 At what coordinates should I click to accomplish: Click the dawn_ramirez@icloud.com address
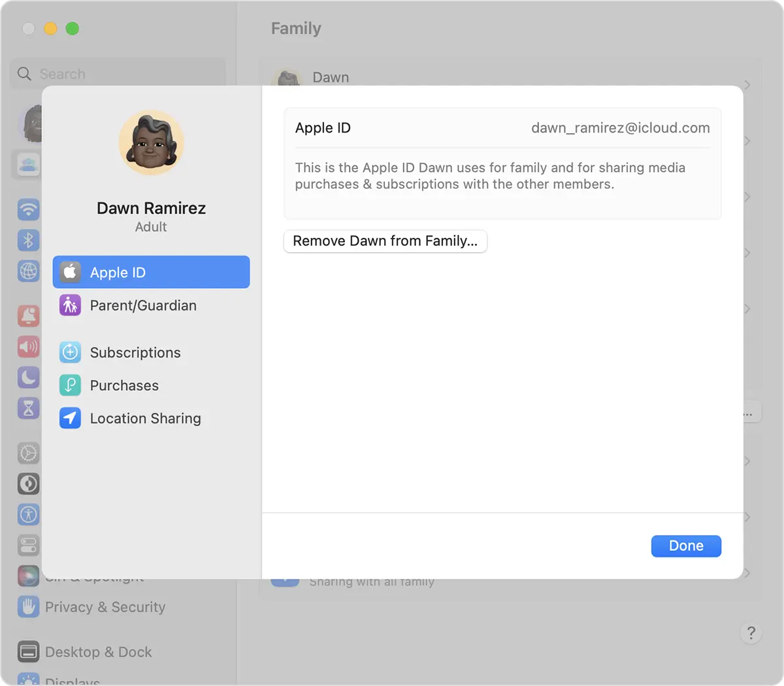click(620, 128)
